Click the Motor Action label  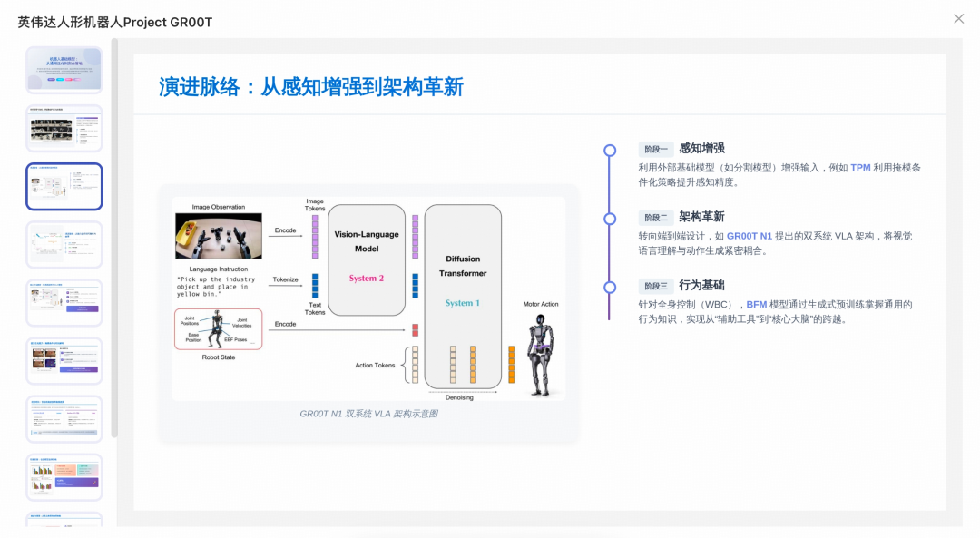pos(541,304)
